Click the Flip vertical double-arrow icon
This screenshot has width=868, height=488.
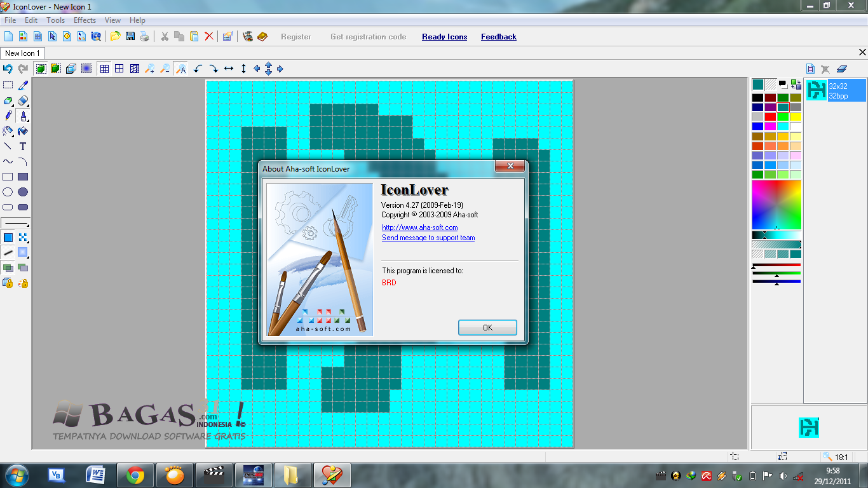(243, 69)
